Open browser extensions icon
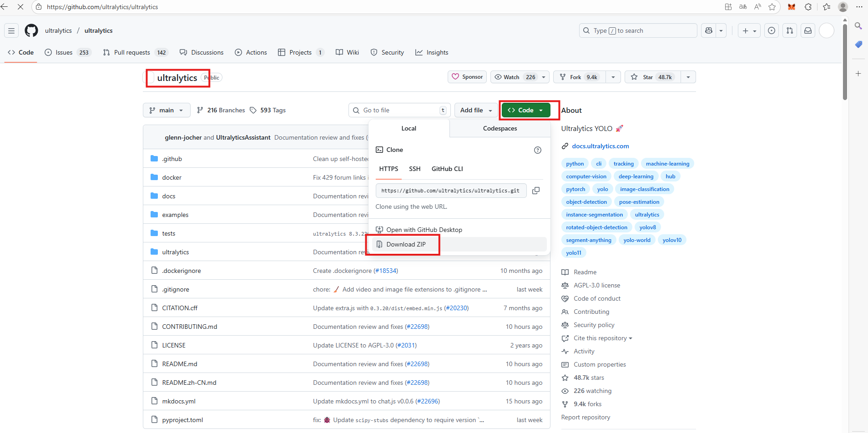Image resolution: width=868 pixels, height=433 pixels. coord(808,7)
